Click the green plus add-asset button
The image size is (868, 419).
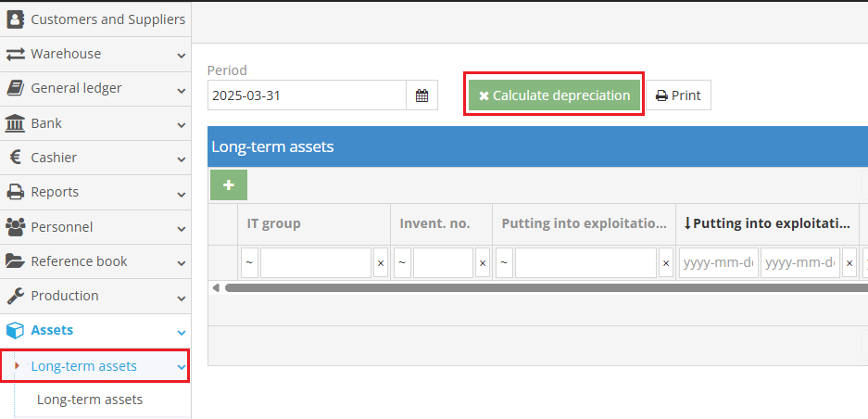point(229,185)
